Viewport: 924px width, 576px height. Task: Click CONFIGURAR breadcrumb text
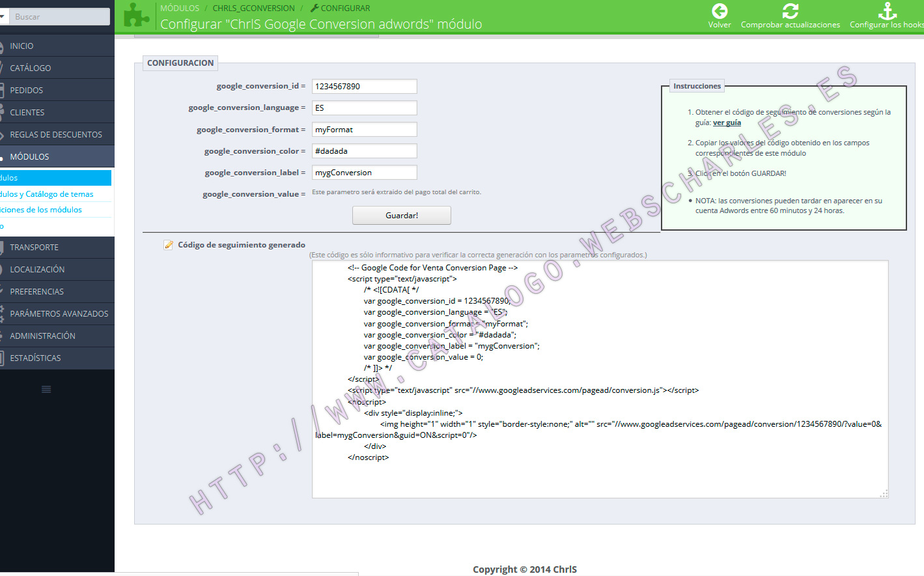345,8
